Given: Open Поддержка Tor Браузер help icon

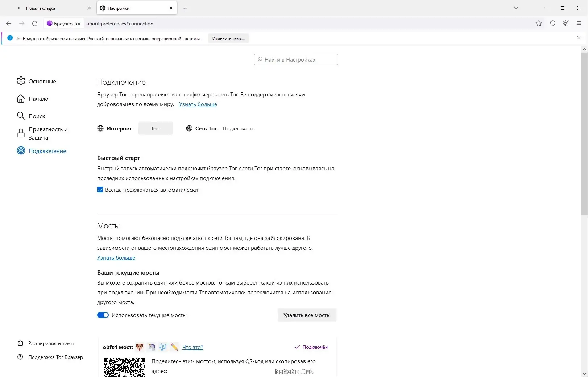Looking at the screenshot, I should pos(20,357).
